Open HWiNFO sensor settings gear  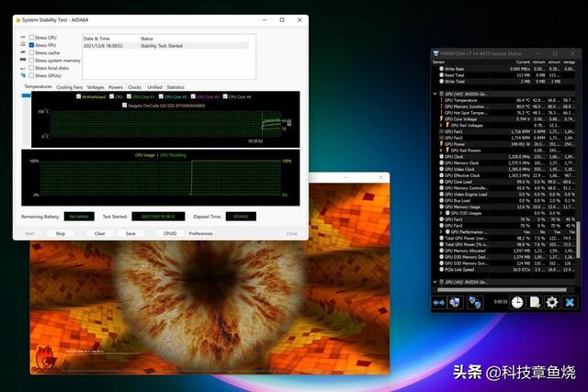point(551,302)
